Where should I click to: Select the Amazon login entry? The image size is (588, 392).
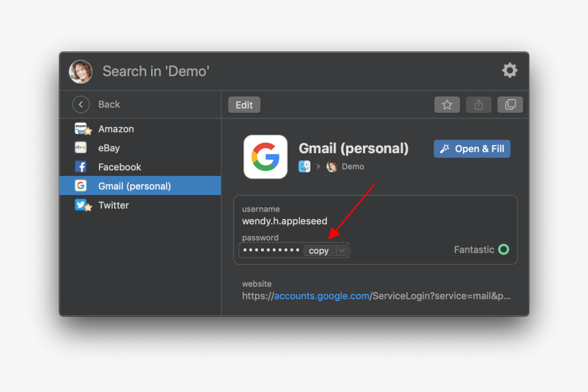[x=140, y=129]
